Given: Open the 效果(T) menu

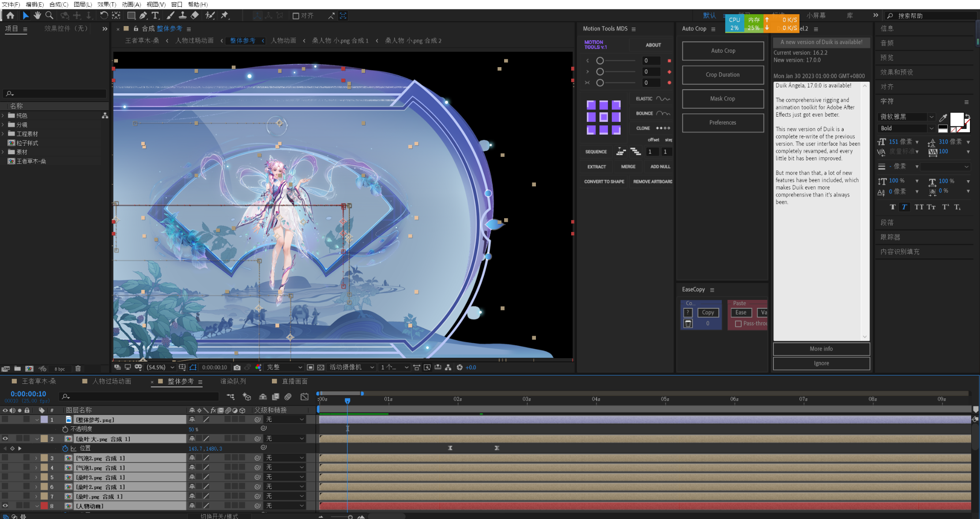Looking at the screenshot, I should point(106,4).
